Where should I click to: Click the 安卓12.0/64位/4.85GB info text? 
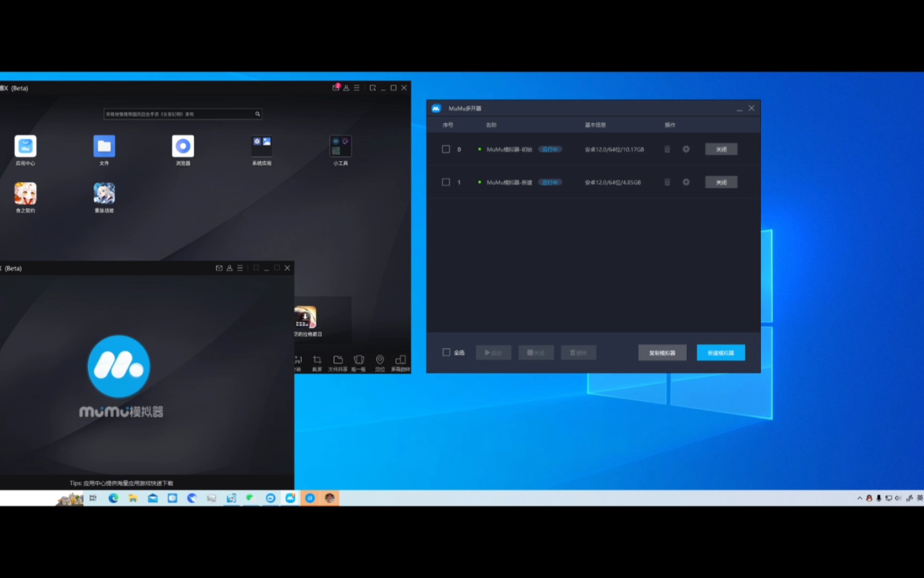tap(613, 182)
